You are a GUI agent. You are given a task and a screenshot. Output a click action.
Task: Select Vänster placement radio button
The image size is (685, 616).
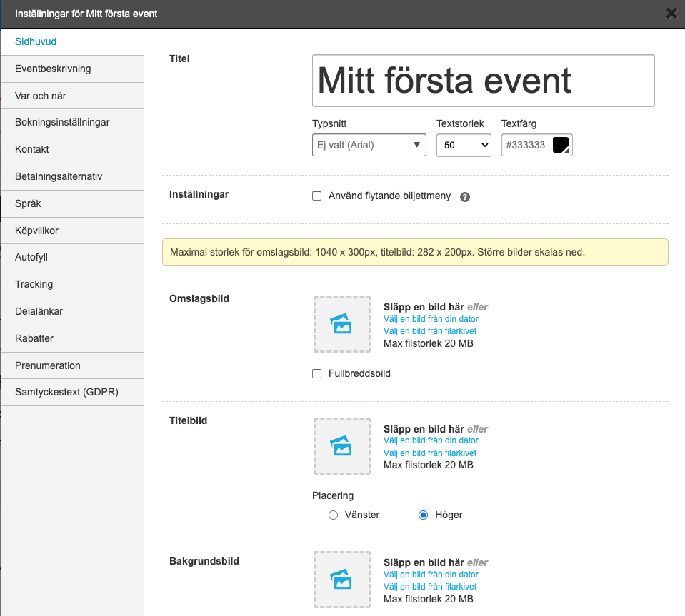333,515
